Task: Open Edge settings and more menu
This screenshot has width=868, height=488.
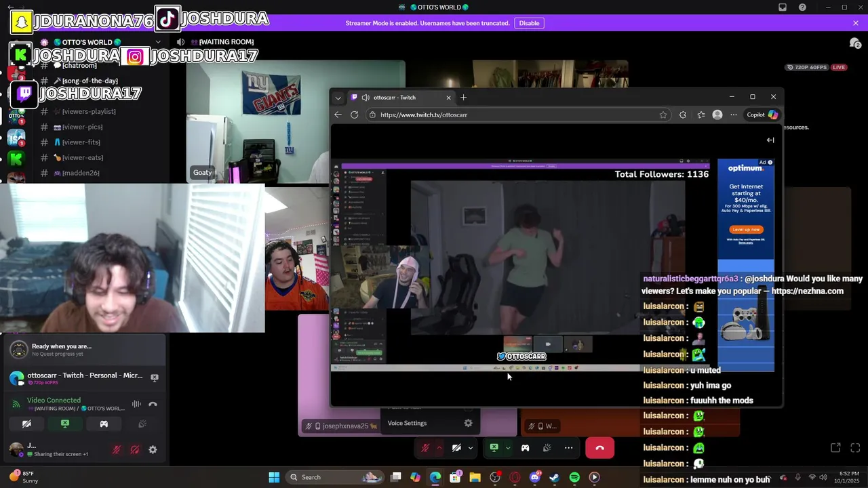Action: [733, 115]
